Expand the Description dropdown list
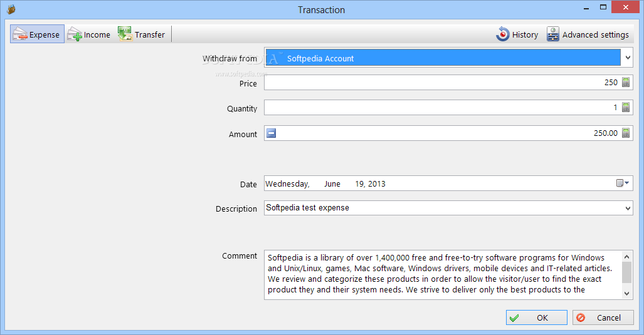The image size is (644, 335). tap(628, 209)
